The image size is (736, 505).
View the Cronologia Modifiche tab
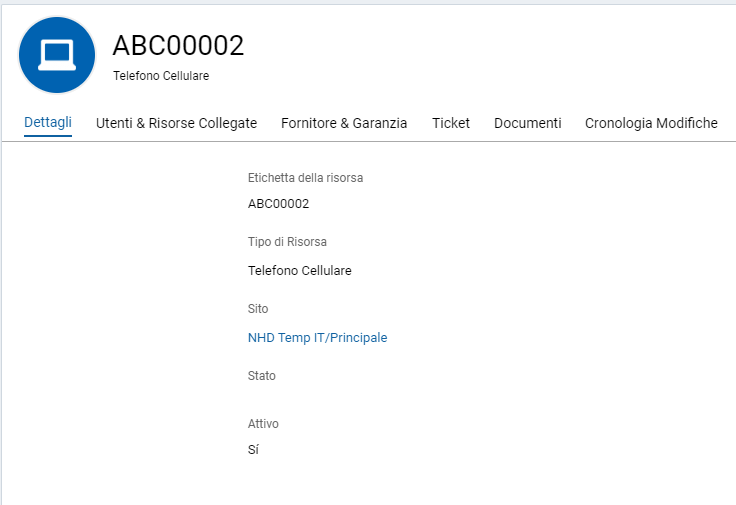pyautogui.click(x=651, y=123)
